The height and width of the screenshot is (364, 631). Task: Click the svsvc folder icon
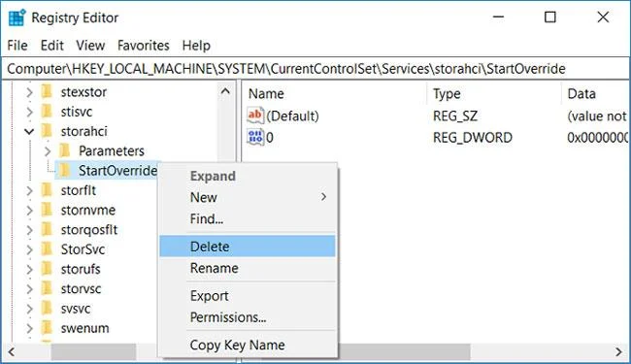pos(48,309)
